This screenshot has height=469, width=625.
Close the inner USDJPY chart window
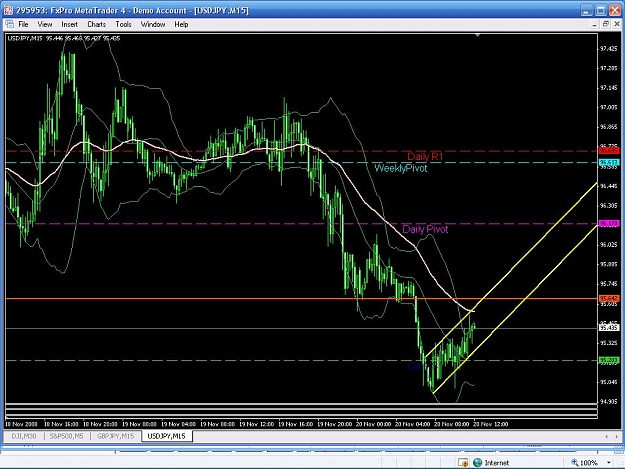point(617,24)
